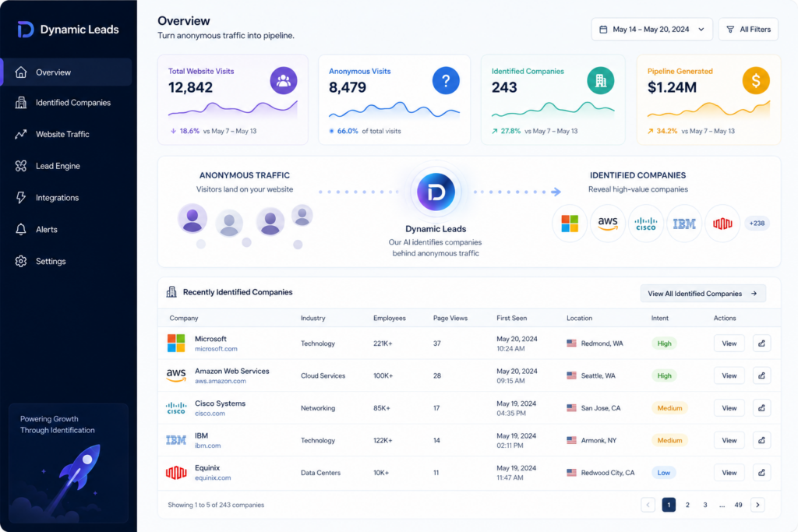Click View All Identified Companies button
The image size is (798, 532).
703,294
